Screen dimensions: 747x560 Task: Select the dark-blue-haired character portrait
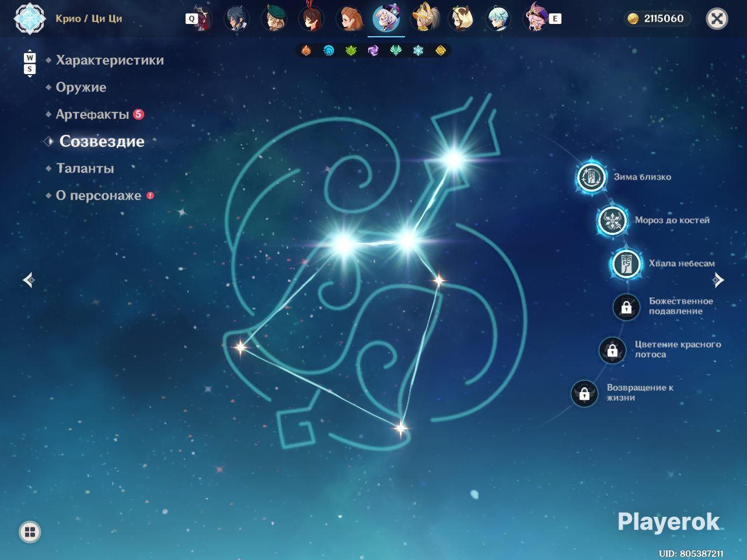tap(237, 19)
